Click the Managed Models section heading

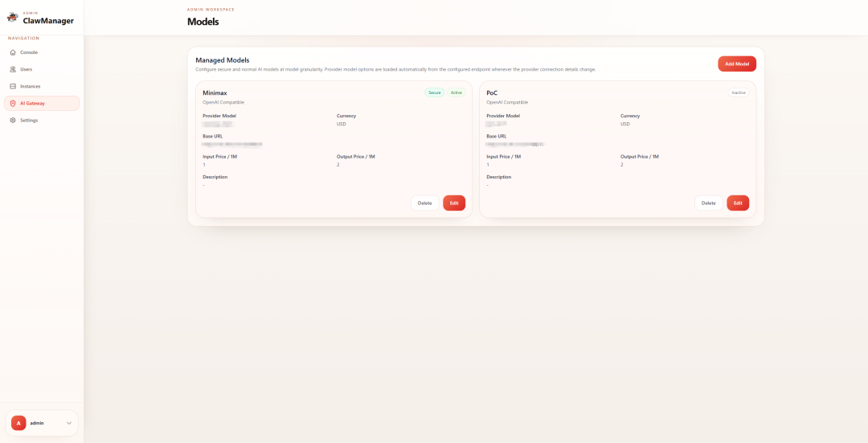(x=223, y=60)
